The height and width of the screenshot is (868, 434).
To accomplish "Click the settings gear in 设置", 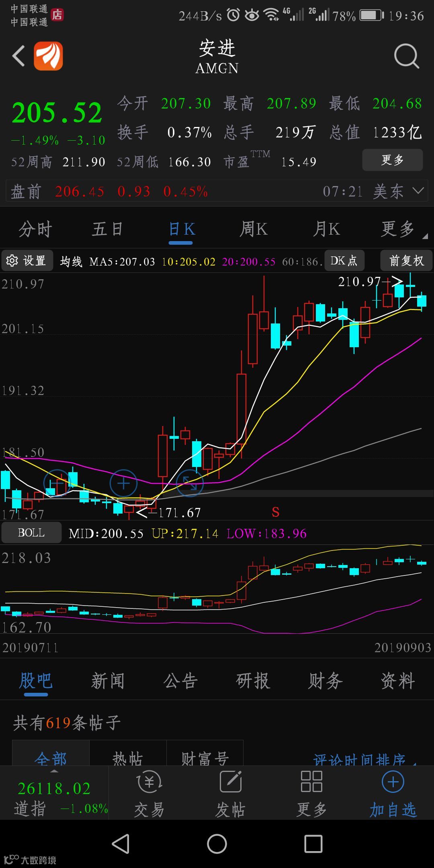I will (12, 261).
